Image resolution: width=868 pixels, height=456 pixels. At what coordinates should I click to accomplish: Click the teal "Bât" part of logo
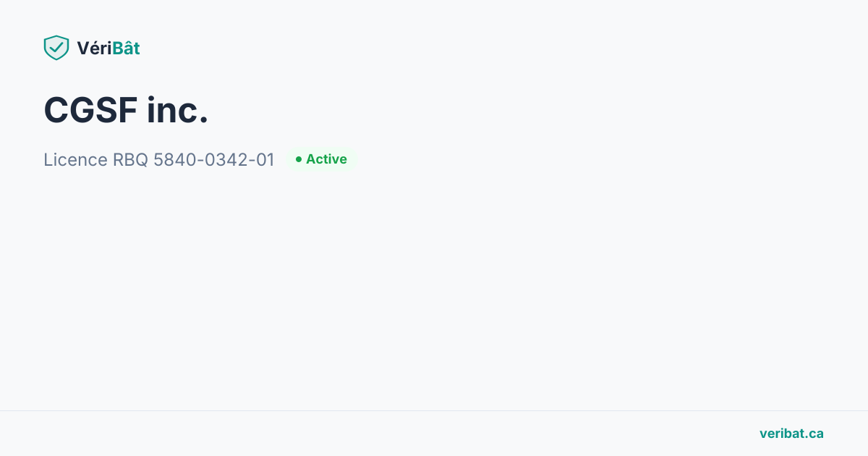coord(127,48)
